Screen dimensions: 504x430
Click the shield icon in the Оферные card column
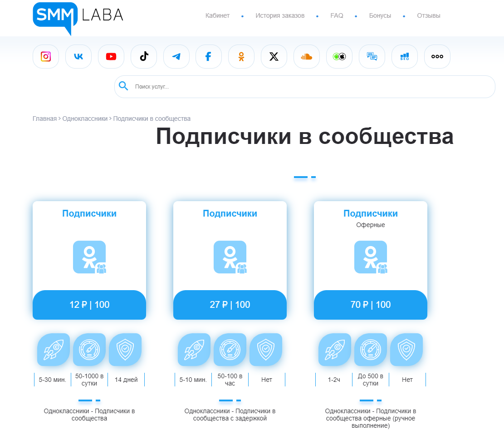406,350
